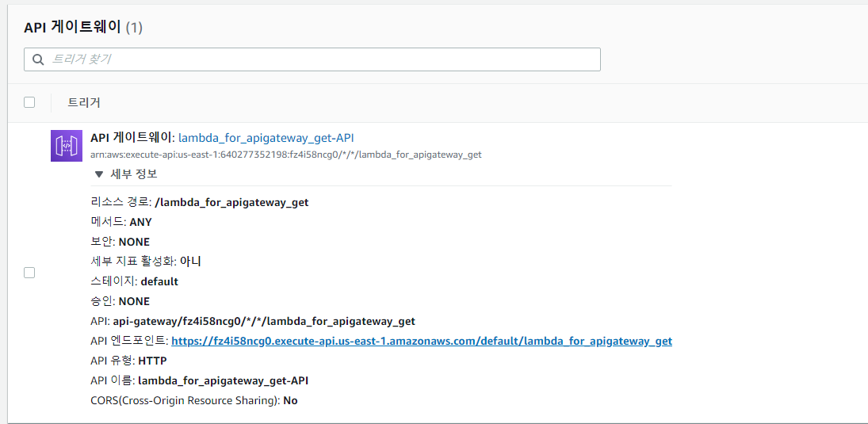The width and height of the screenshot is (868, 424).
Task: Click the API 이름 lambda_for_apigateway_get-API value
Action: click(x=223, y=381)
